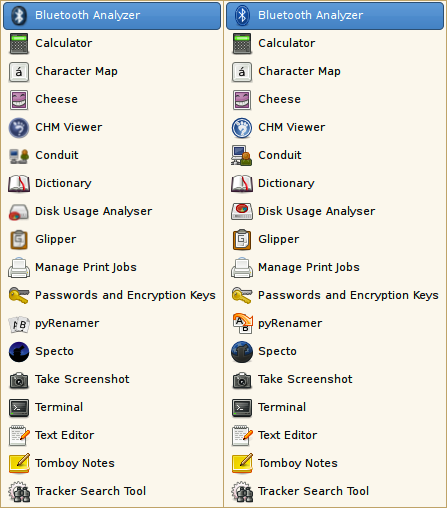This screenshot has width=447, height=508.
Task: Click the Specto icon in left menu
Action: click(19, 352)
